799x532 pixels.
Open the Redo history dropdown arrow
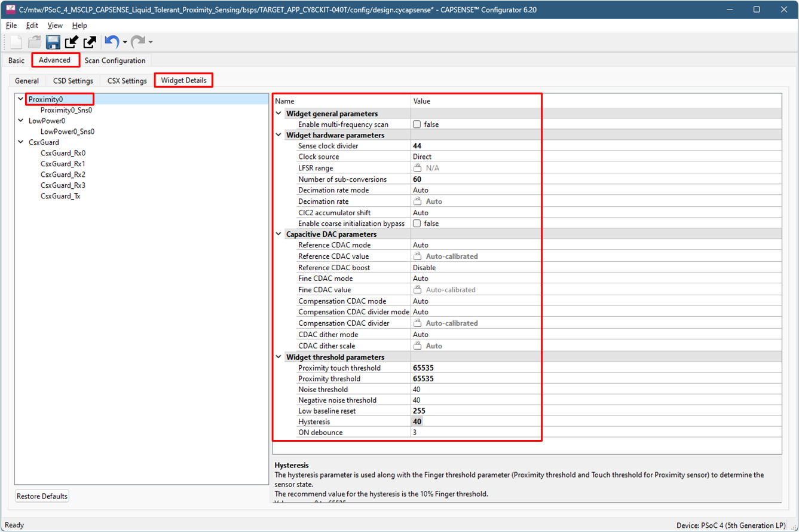tap(150, 42)
